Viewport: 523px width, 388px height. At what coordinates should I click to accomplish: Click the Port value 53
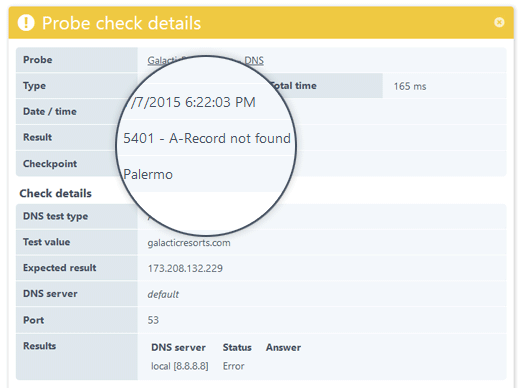[x=153, y=320]
